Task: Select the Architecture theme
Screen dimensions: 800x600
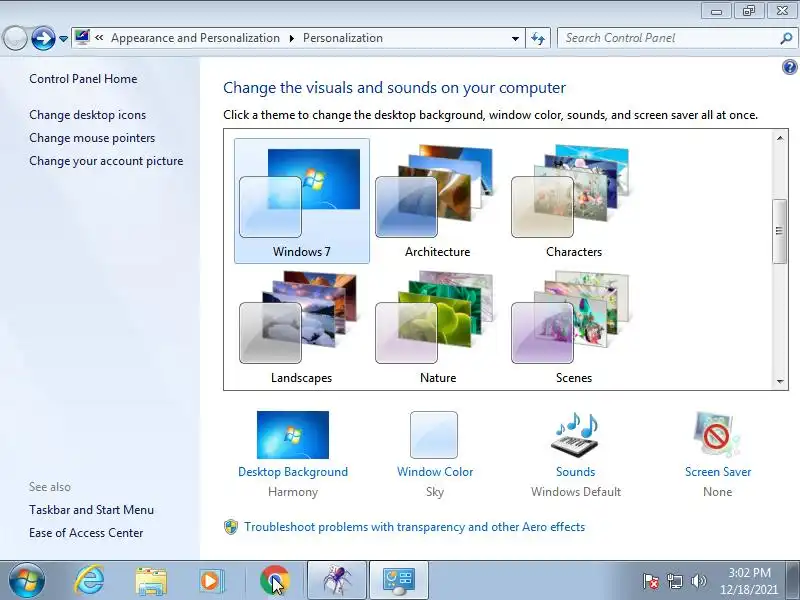Action: pyautogui.click(x=437, y=201)
